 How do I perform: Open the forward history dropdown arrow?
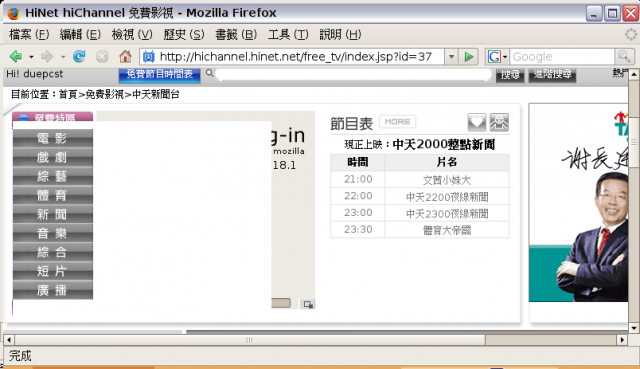point(63,57)
